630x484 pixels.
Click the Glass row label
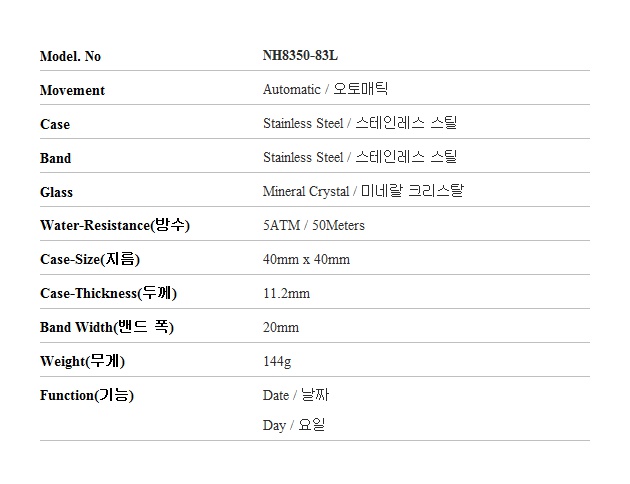coord(57,192)
